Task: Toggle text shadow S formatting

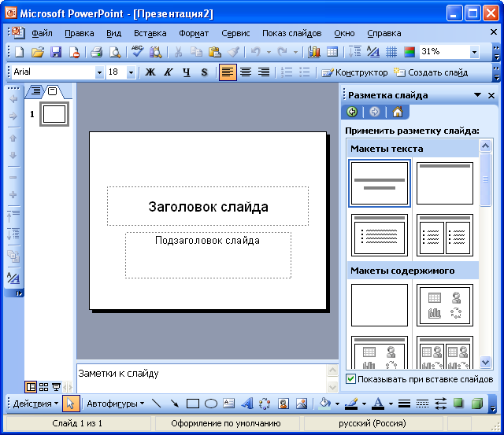Action: pyautogui.click(x=205, y=72)
